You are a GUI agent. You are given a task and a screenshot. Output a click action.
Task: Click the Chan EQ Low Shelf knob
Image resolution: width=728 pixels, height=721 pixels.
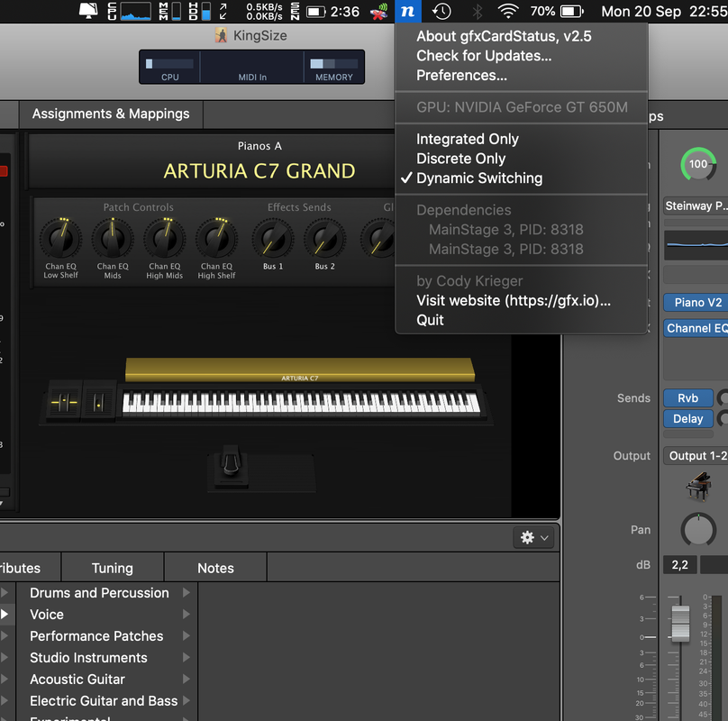point(61,239)
